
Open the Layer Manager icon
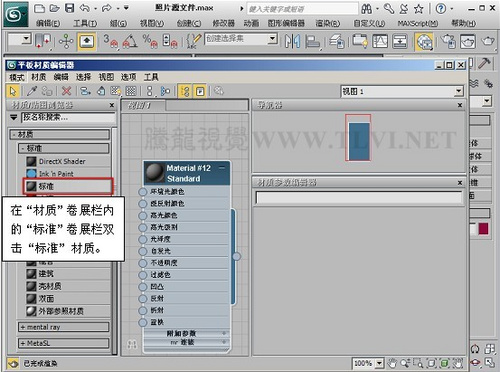pos(337,42)
